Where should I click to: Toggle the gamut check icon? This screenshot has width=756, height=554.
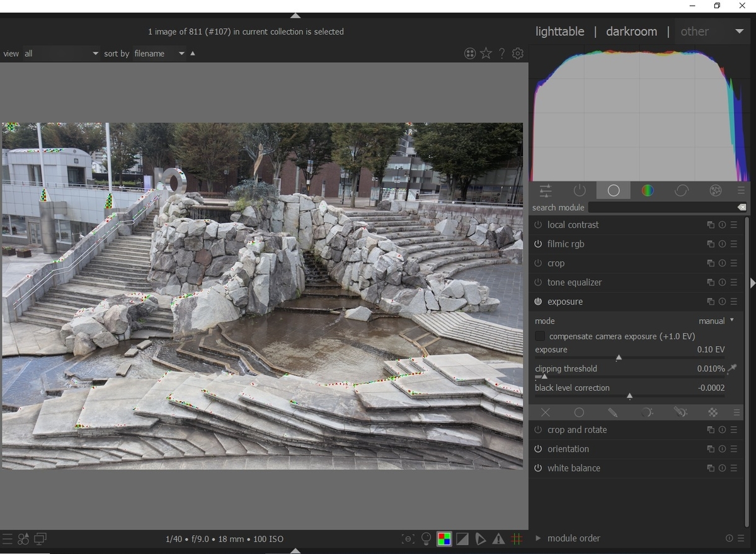click(x=498, y=539)
